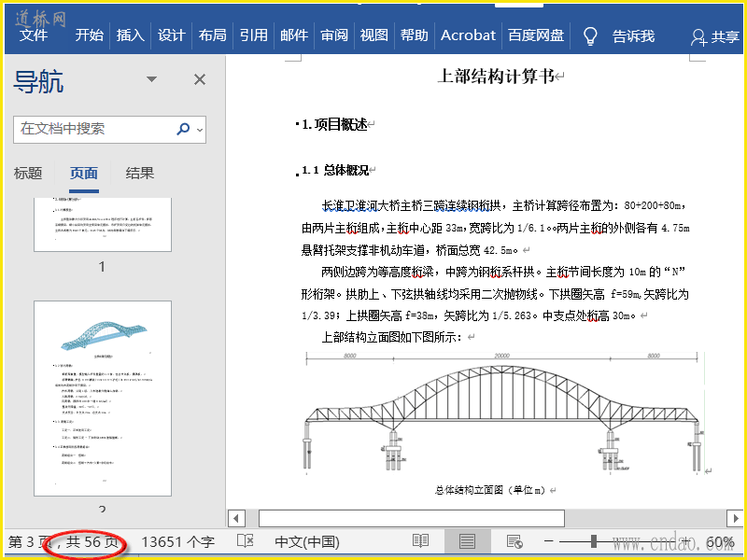Select the page 2 thumbnail with bridge image
Image resolution: width=747 pixels, height=560 pixels.
click(x=103, y=398)
